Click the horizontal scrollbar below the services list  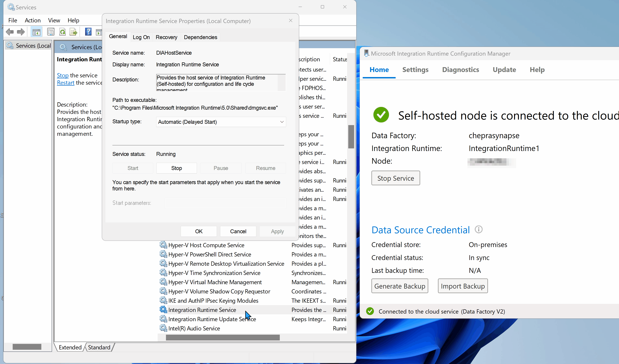click(223, 337)
